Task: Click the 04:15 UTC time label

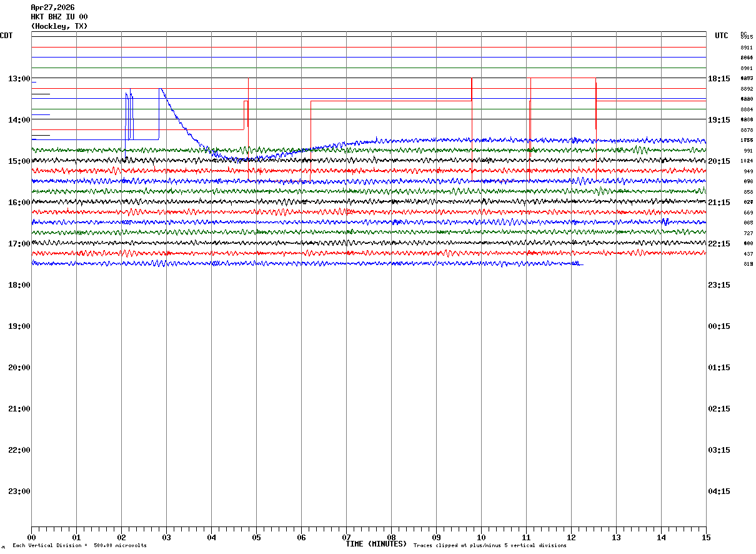Action: pyautogui.click(x=719, y=491)
